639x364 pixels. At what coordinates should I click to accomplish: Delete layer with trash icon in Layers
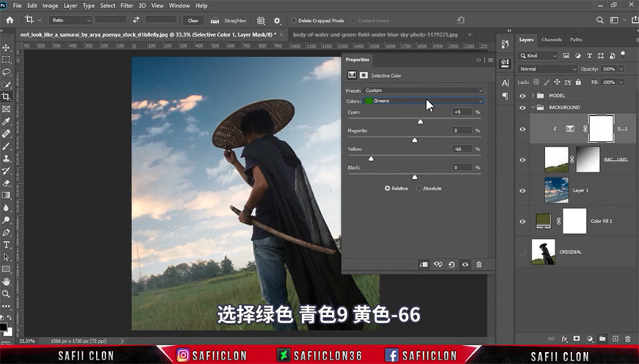pos(627,338)
